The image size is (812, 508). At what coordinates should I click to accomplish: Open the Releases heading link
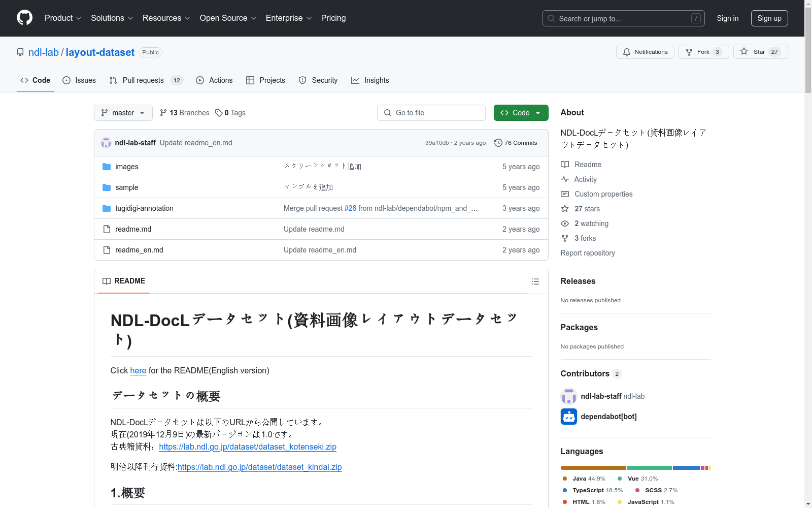click(578, 281)
